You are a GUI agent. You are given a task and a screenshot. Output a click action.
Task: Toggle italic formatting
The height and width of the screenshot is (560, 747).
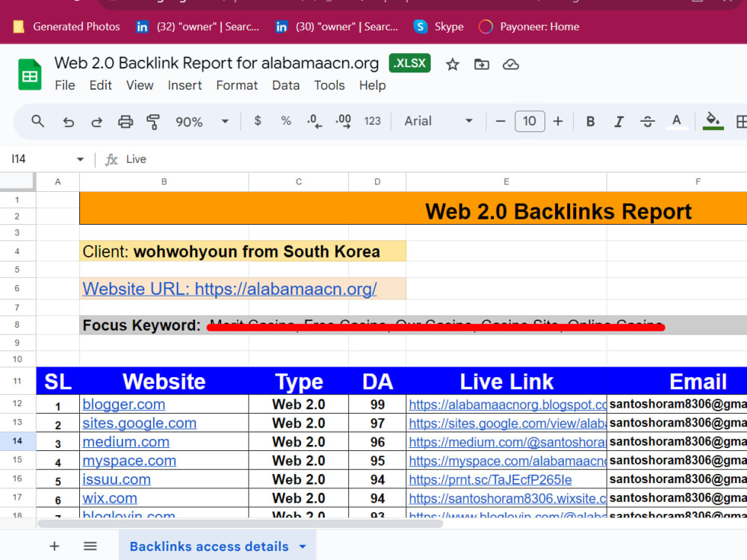click(x=619, y=122)
